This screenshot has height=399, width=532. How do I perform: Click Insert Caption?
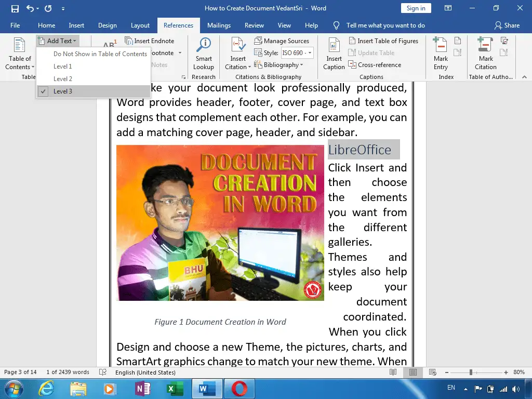[334, 54]
